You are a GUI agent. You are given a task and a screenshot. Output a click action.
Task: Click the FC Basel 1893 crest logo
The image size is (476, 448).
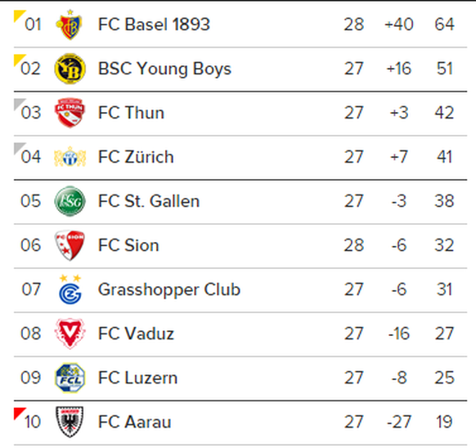point(70,25)
